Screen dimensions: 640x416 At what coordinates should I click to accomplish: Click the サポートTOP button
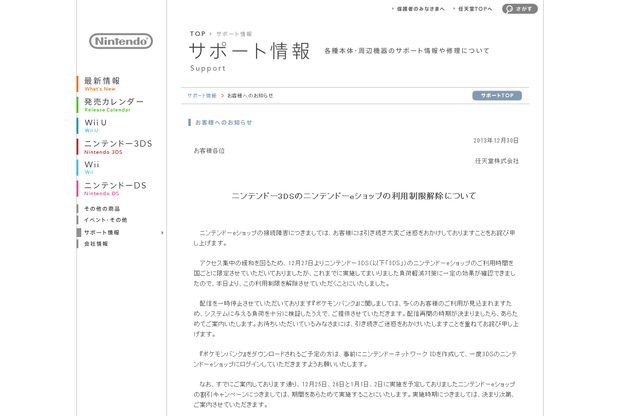coord(497,96)
